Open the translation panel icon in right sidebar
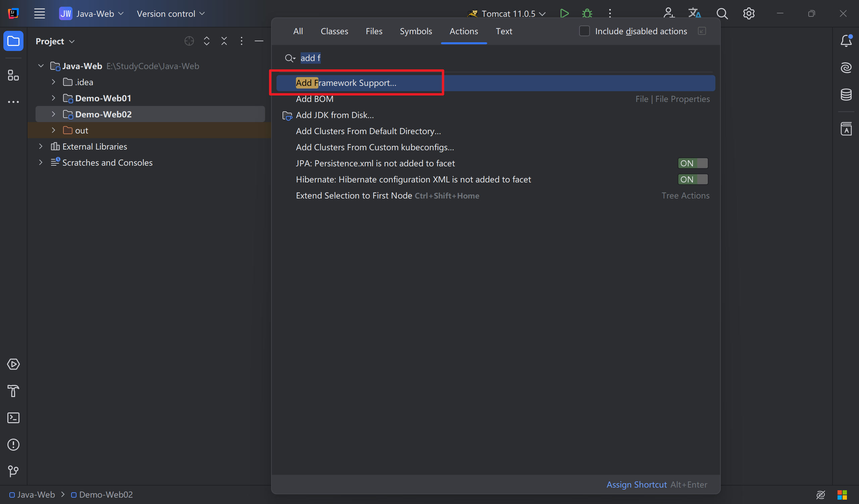Viewport: 859px width, 504px height. tap(846, 129)
